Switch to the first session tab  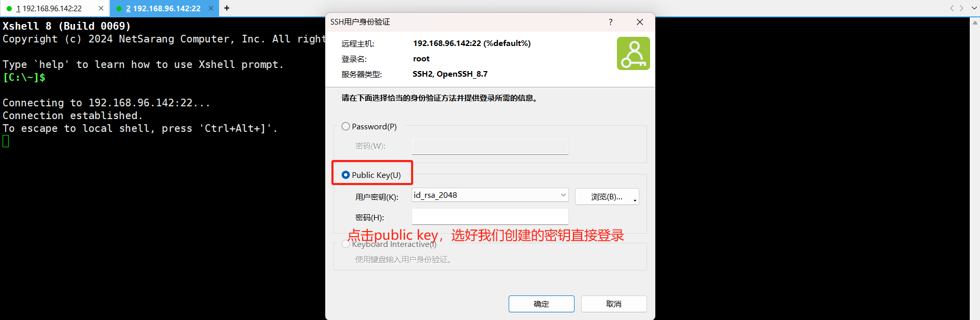[49, 8]
